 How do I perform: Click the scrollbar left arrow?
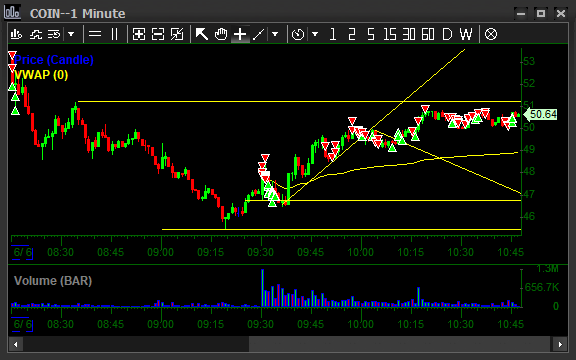[15, 345]
